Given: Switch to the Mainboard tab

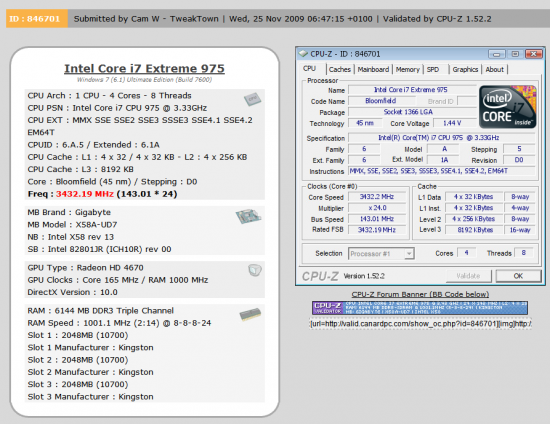Looking at the screenshot, I should point(373,69).
